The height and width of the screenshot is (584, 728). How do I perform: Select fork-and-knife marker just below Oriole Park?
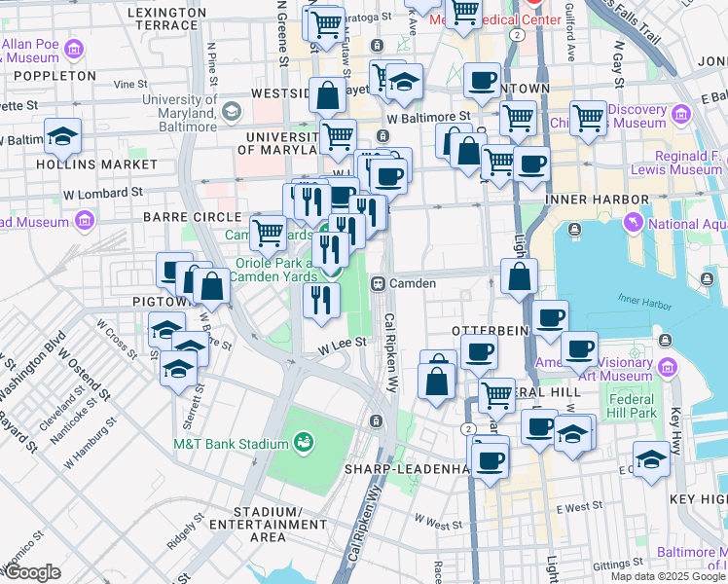321,302
